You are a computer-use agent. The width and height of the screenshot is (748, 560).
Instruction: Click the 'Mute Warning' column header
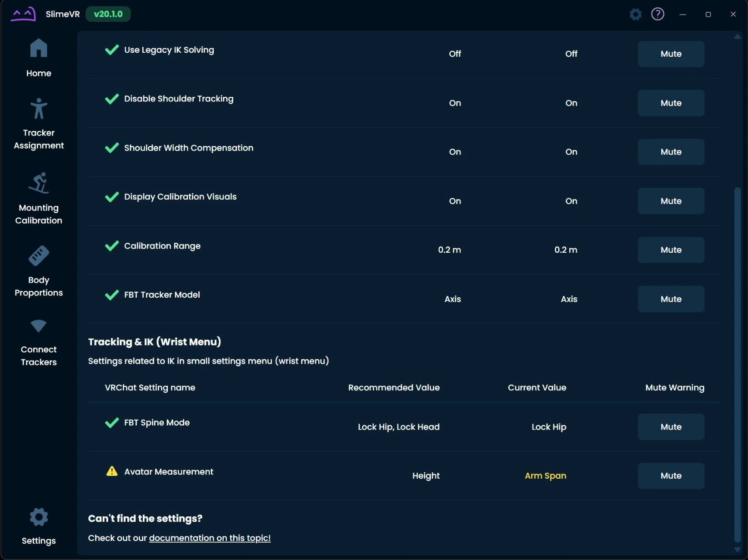click(675, 388)
